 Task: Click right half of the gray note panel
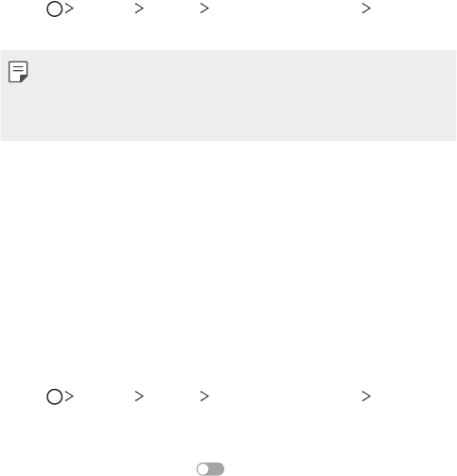point(343,96)
